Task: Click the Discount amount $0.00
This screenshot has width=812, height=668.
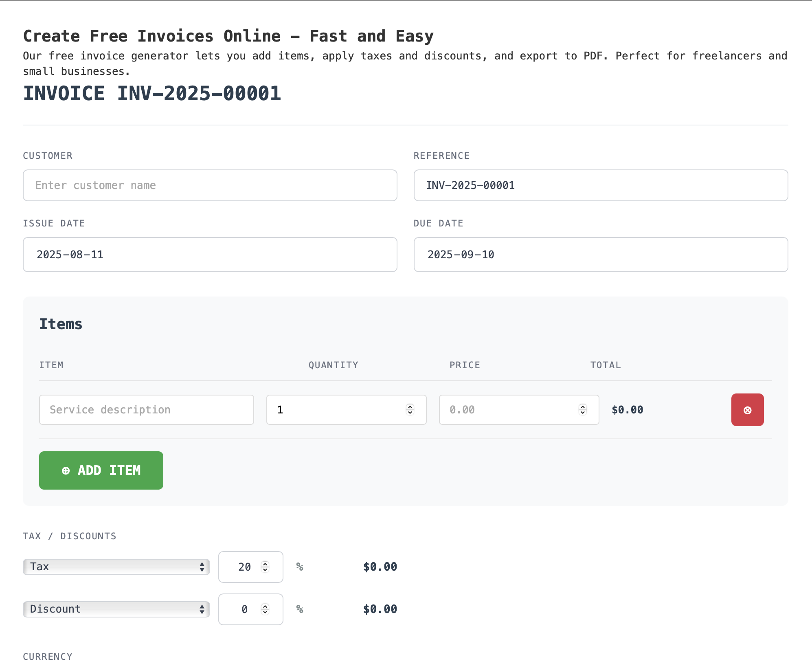Action: coord(380,609)
